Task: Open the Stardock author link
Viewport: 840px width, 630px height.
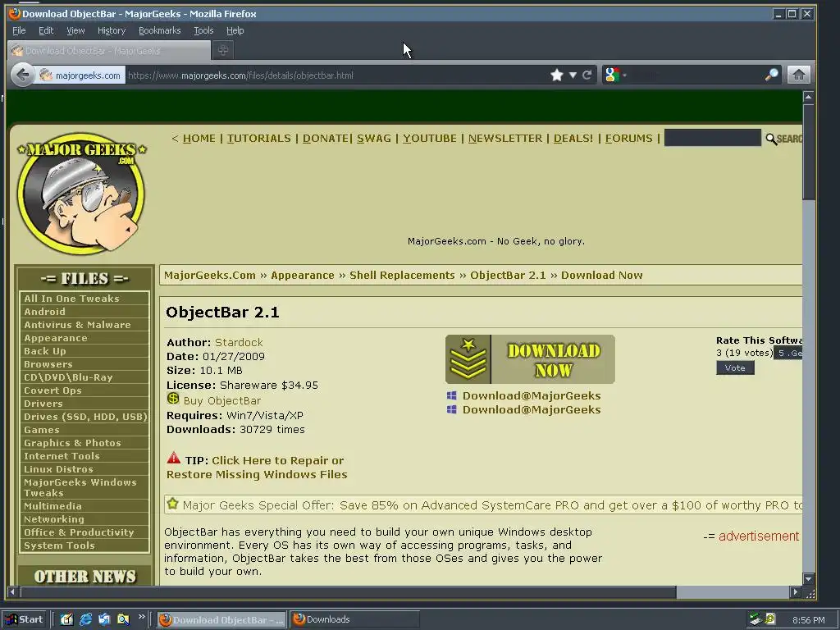Action: (239, 342)
